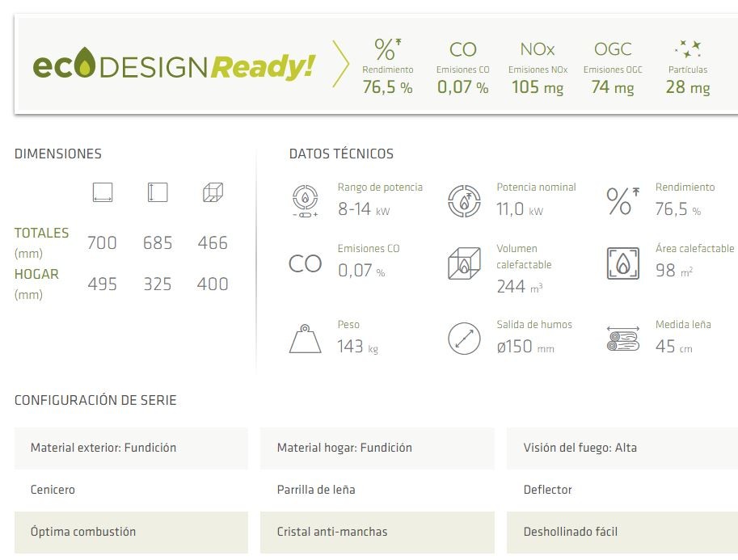738x560 pixels.
Task: Click the depth cube dimension icon
Action: 213,192
